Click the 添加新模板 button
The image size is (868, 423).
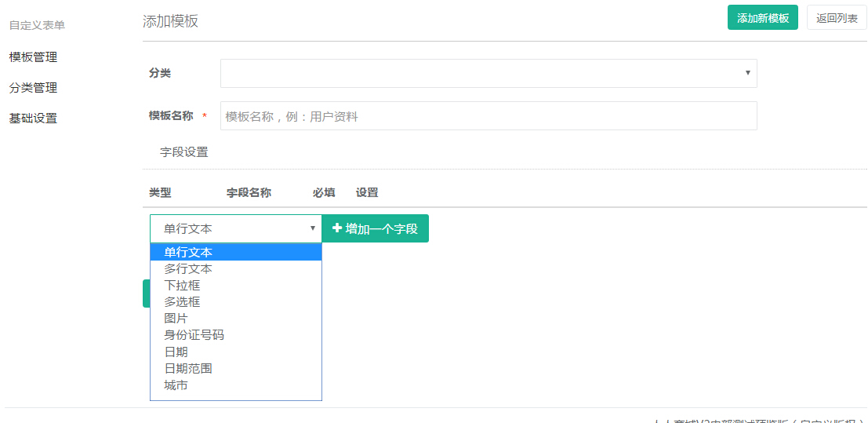pyautogui.click(x=762, y=18)
